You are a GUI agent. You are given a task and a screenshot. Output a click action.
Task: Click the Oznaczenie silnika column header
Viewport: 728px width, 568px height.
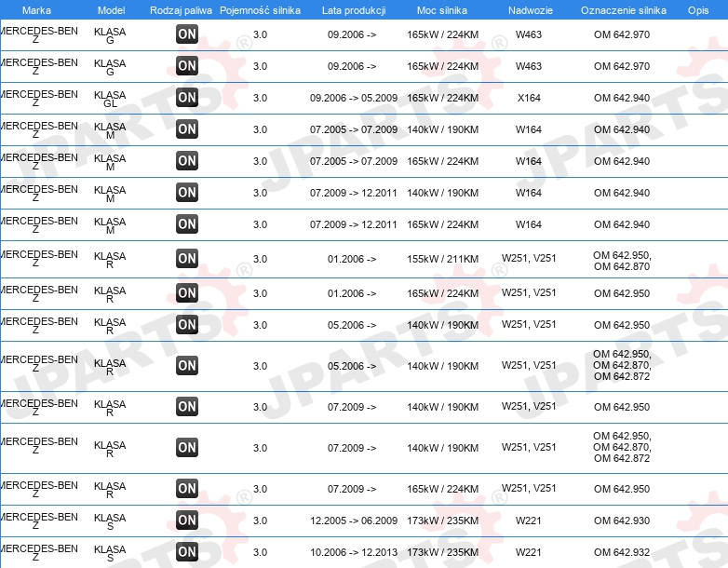(624, 10)
